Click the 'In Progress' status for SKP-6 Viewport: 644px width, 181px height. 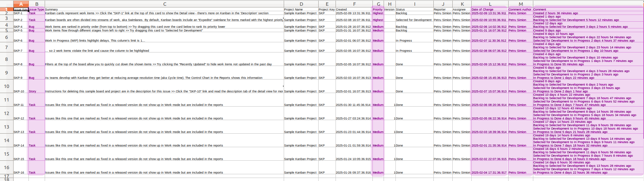tap(414, 37)
